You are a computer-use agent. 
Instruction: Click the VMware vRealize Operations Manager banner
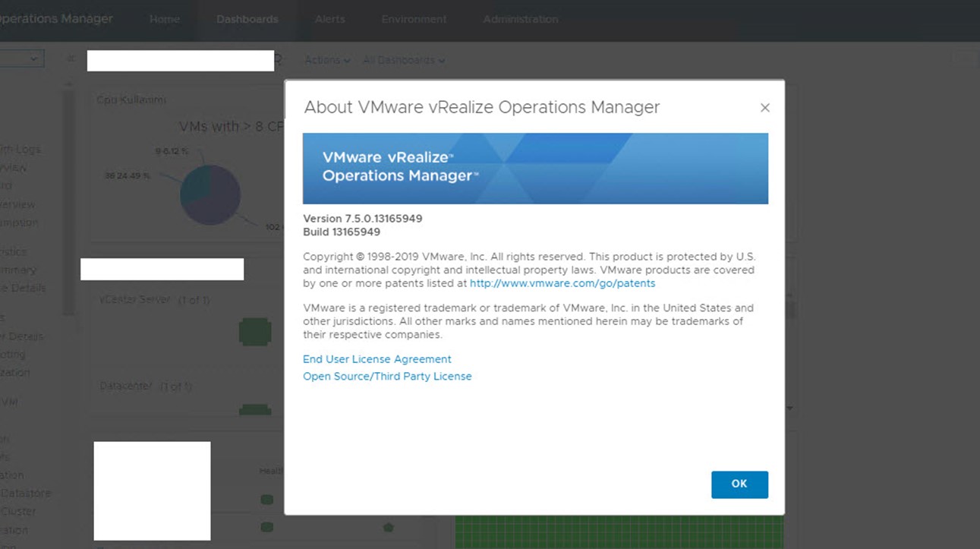pyautogui.click(x=535, y=169)
